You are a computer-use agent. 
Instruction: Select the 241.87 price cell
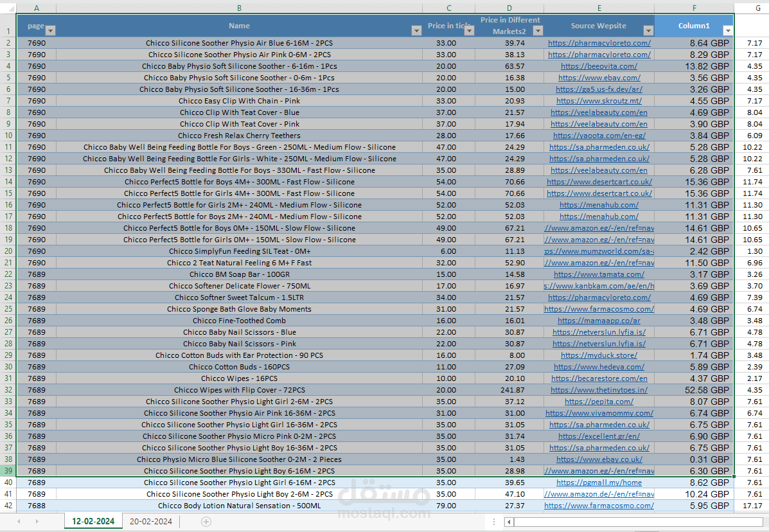(x=509, y=390)
